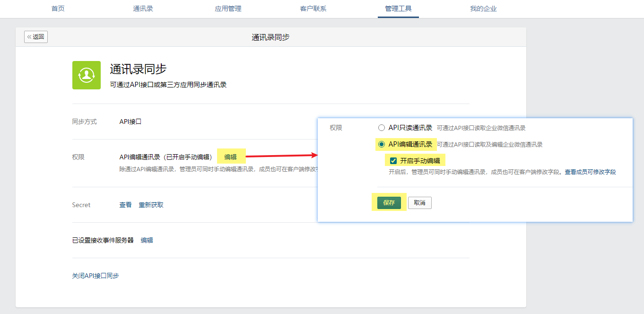Click the API接口 value text
This screenshot has width=644, height=314.
point(131,122)
